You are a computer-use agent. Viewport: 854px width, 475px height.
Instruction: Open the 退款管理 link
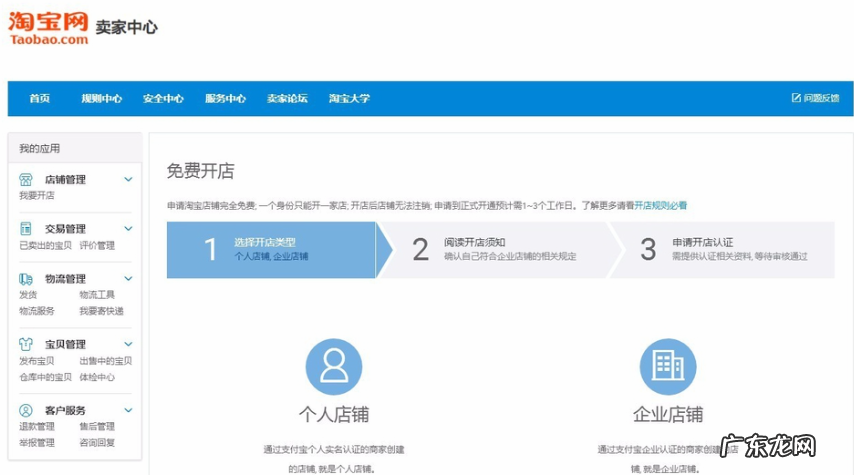click(37, 427)
